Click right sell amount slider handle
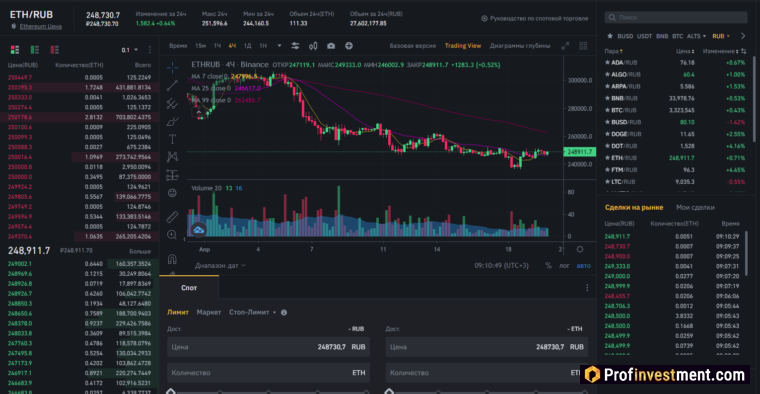Image resolution: width=760 pixels, height=394 pixels. [389, 391]
